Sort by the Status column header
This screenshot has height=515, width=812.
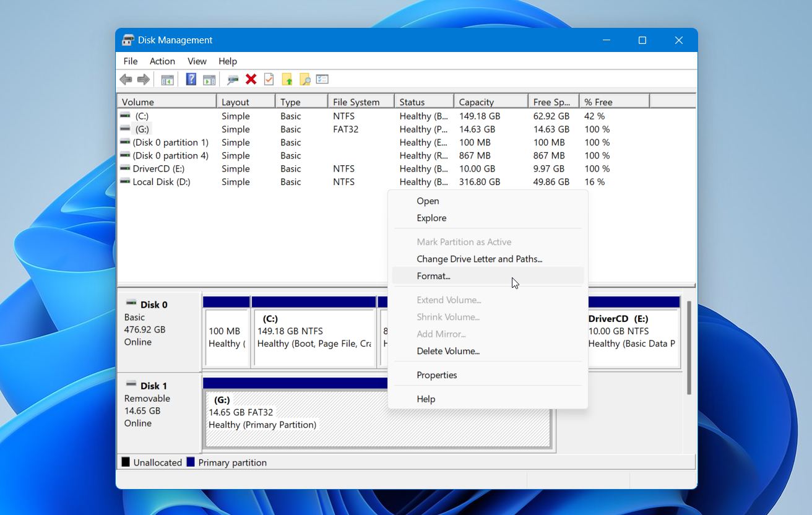(x=424, y=102)
